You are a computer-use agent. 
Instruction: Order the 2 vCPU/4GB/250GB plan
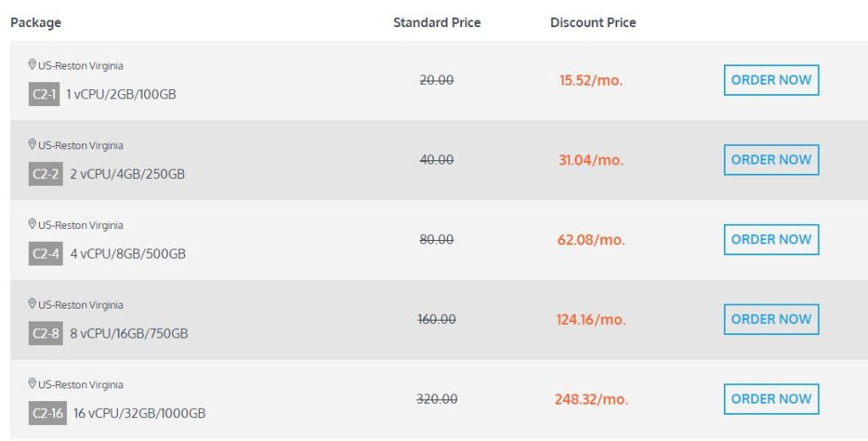pos(771,160)
